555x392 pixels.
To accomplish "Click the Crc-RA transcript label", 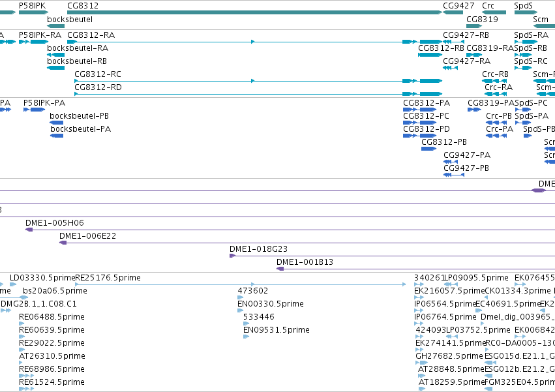I will tap(499, 87).
